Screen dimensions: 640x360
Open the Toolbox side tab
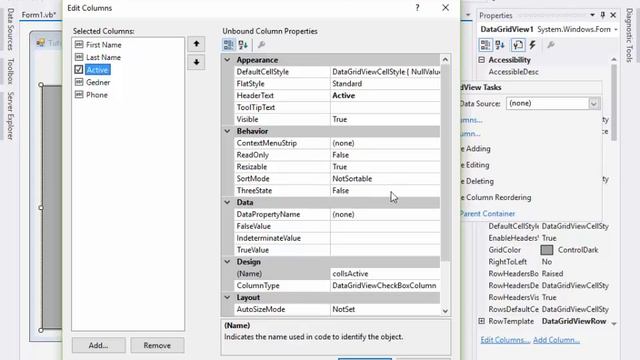point(11,71)
